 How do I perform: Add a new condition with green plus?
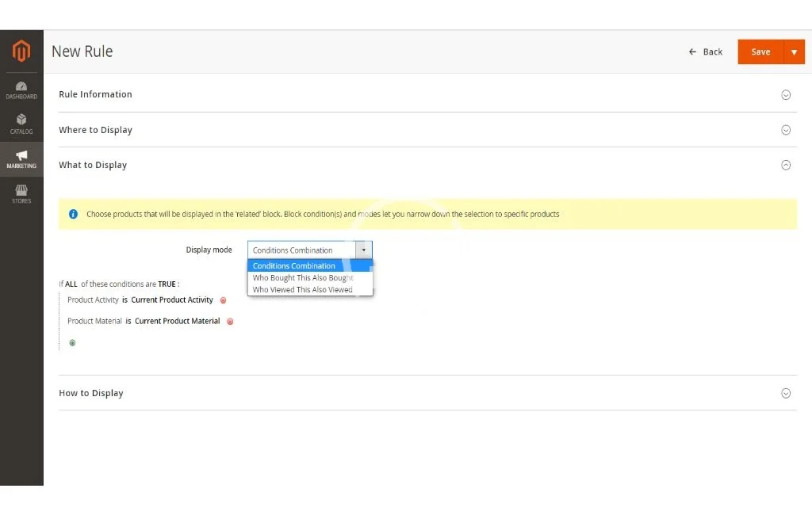pyautogui.click(x=72, y=343)
